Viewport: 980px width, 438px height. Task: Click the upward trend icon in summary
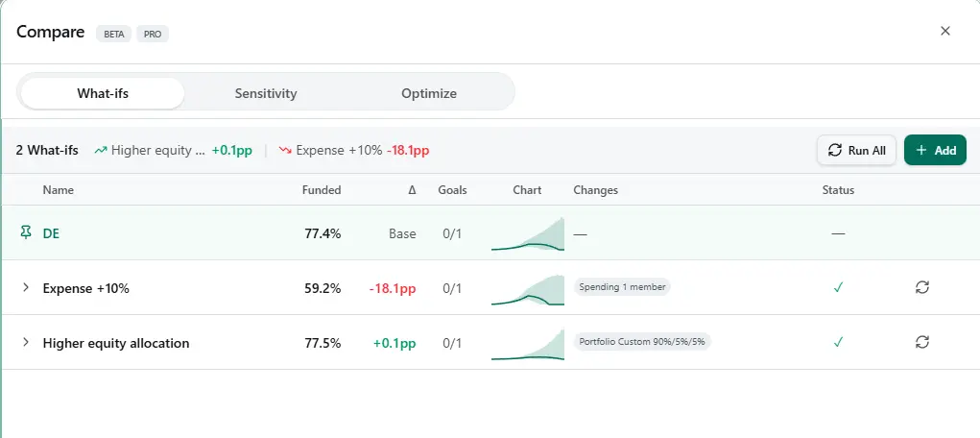click(x=101, y=150)
